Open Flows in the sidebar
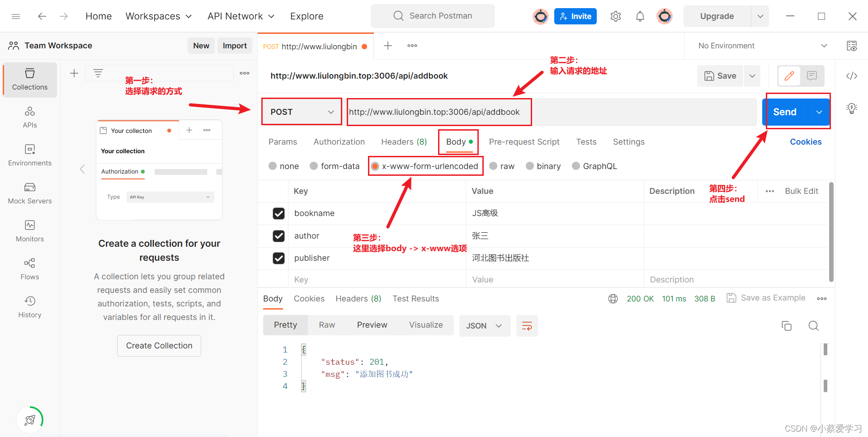This screenshot has width=868, height=437. click(x=30, y=269)
